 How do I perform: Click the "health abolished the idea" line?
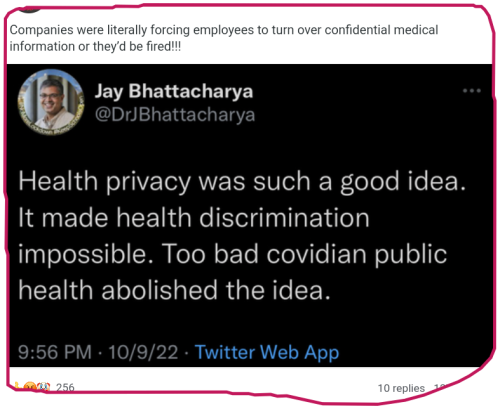click(174, 290)
